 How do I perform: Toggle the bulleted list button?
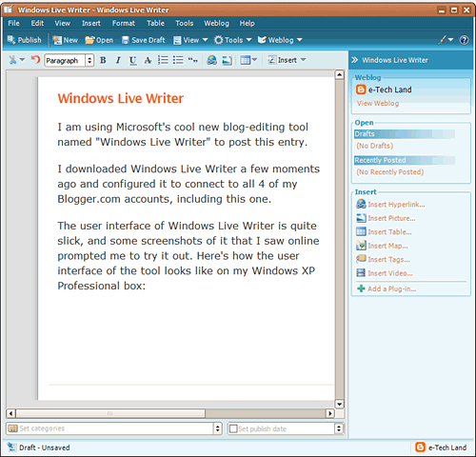pyautogui.click(x=178, y=60)
